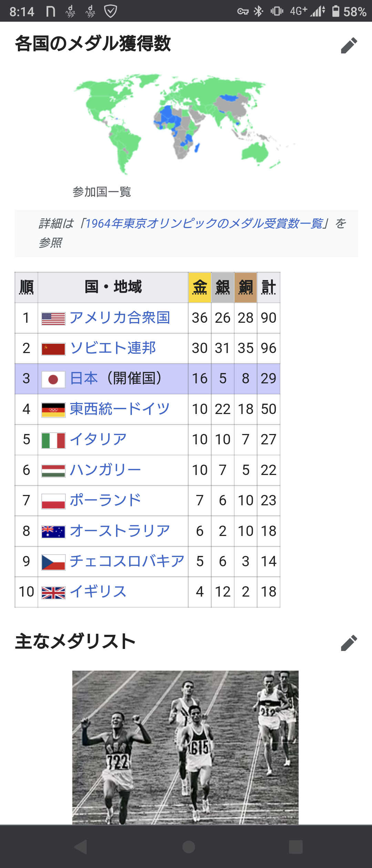372x868 pixels.
Task: Open the Japan flag image
Action: [53, 380]
